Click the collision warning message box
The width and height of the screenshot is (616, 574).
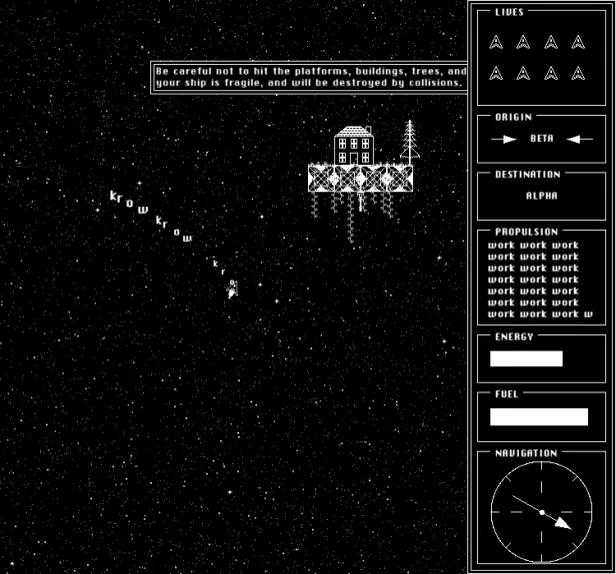310,78
